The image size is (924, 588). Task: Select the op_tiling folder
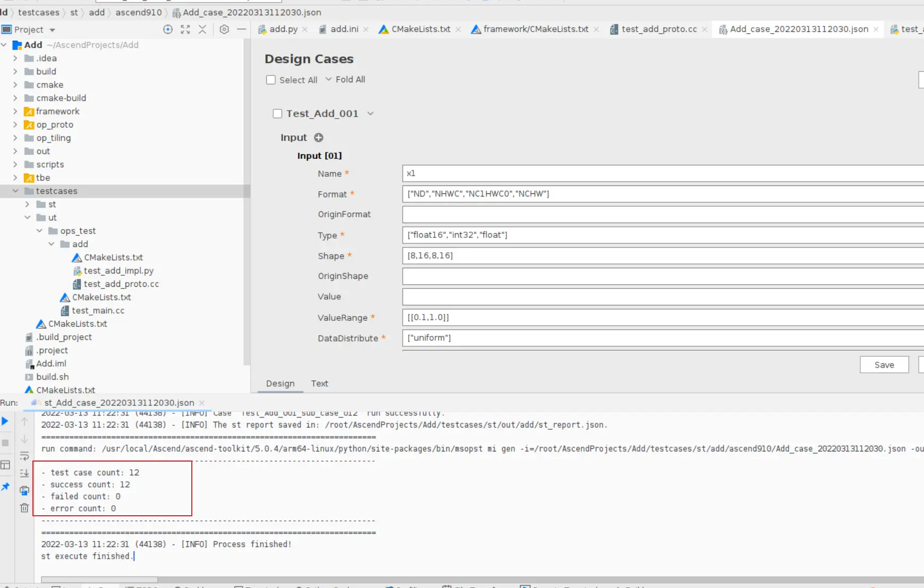53,138
